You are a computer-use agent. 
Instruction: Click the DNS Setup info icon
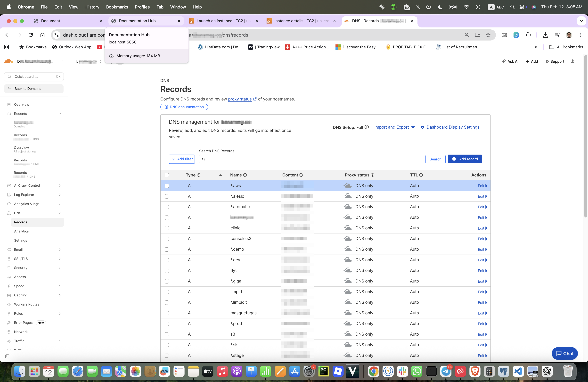[x=367, y=127]
